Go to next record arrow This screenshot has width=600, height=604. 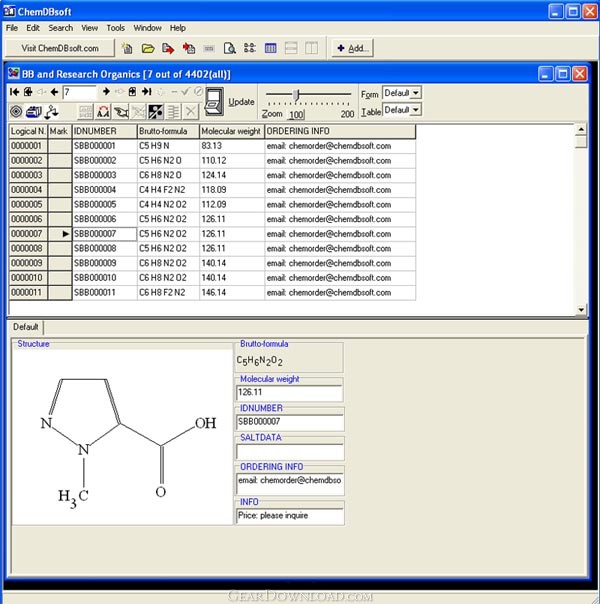click(x=106, y=92)
